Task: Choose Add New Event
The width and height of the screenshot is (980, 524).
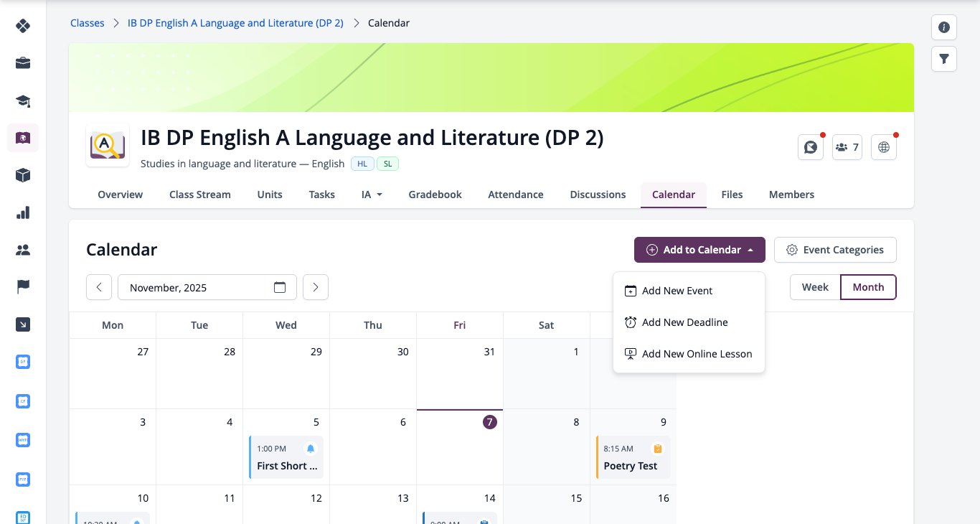Action: (x=689, y=291)
